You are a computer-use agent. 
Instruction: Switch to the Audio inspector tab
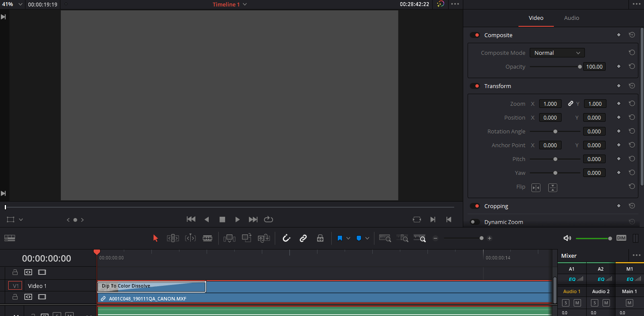pos(572,18)
